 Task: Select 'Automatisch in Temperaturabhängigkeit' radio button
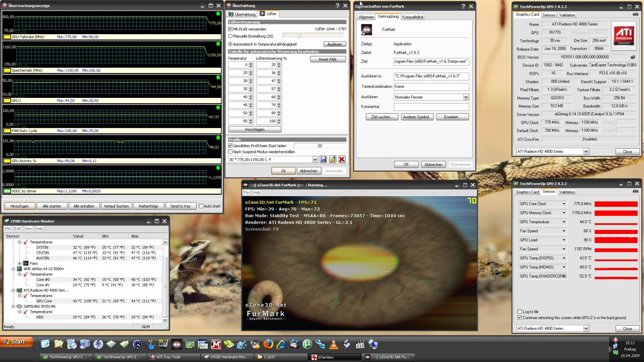230,44
